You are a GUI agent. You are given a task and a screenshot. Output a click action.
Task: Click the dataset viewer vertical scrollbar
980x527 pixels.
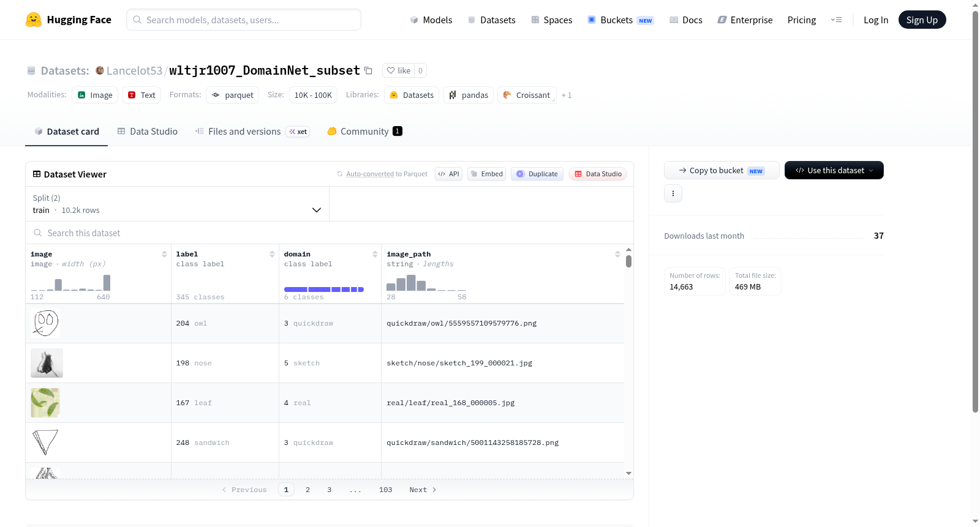click(x=628, y=361)
